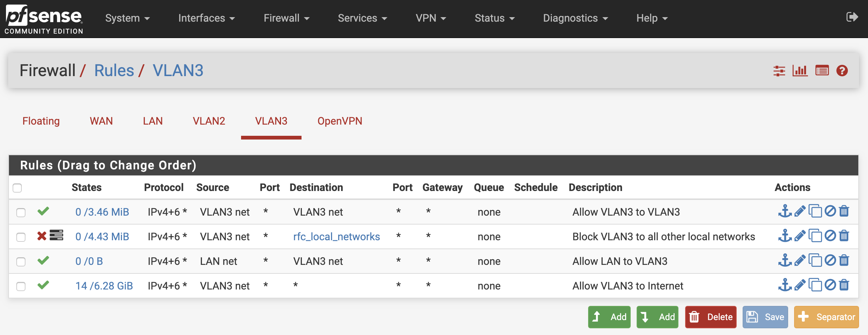Click the orange Separator button
The width and height of the screenshot is (868, 335).
[827, 317]
